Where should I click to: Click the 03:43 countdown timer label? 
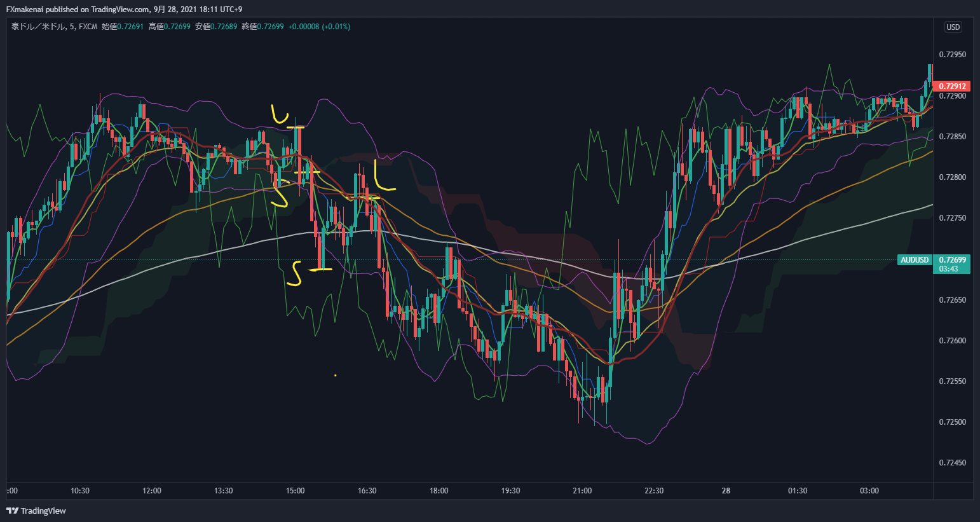coord(949,269)
